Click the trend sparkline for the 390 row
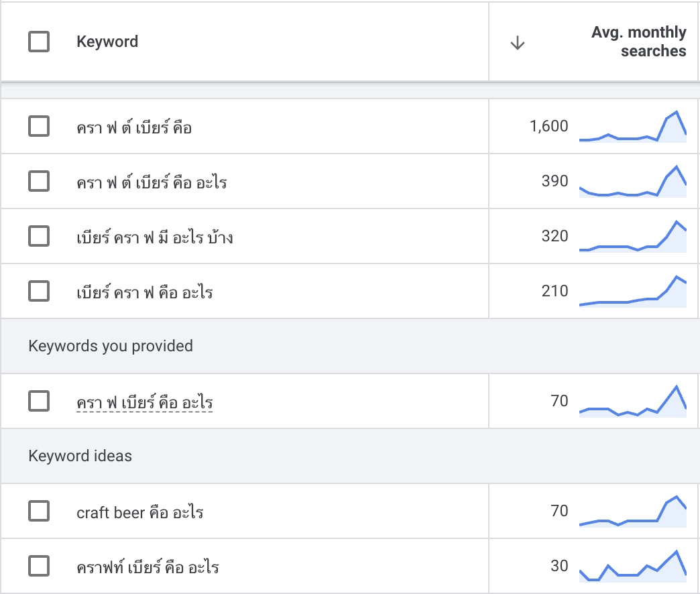The width and height of the screenshot is (700, 594). [x=632, y=182]
